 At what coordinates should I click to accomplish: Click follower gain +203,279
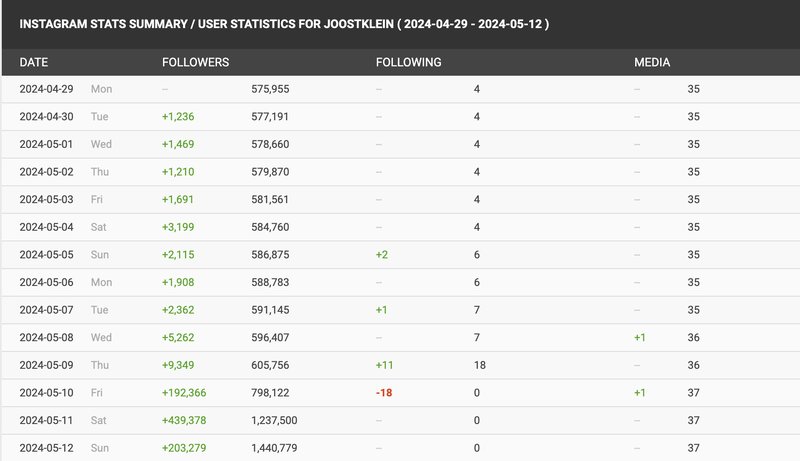pyautogui.click(x=184, y=448)
